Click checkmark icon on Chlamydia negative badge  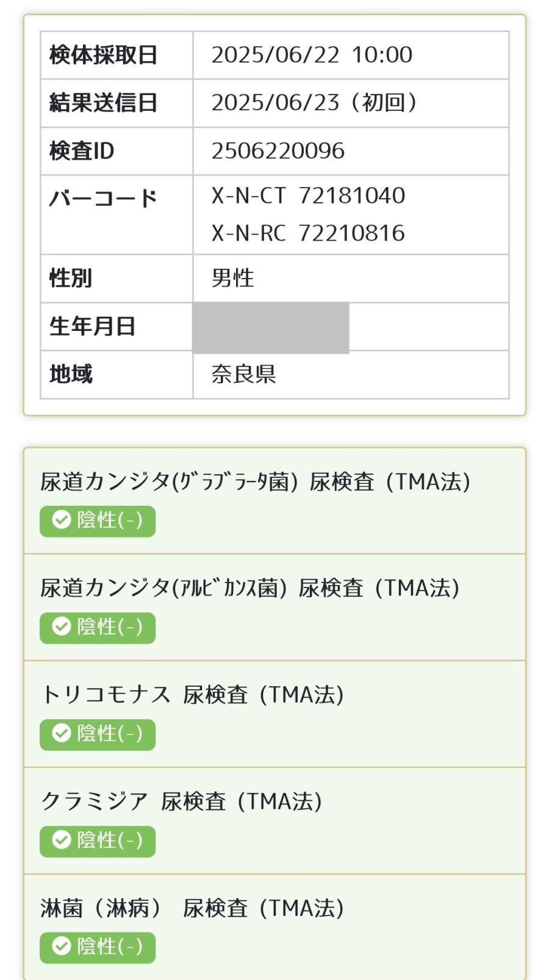click(x=61, y=840)
